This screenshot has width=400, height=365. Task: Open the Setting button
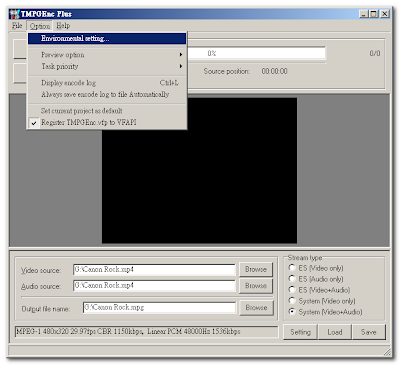(300, 332)
